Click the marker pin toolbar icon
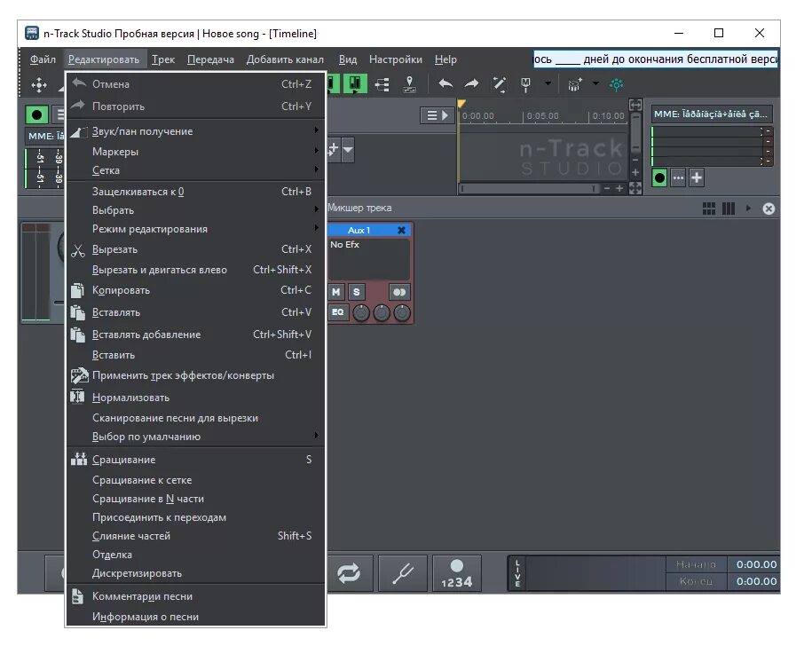The height and width of the screenshot is (646, 812). tap(409, 84)
